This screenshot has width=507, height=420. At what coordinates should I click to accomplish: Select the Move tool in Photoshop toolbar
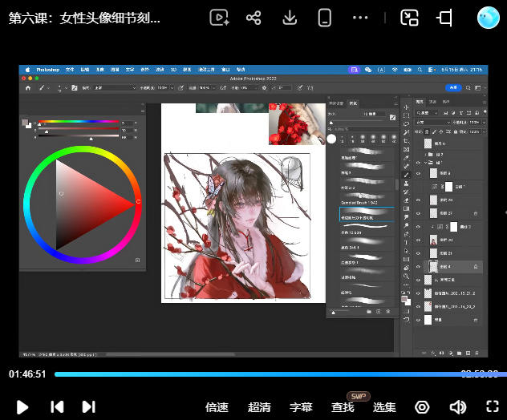point(406,107)
